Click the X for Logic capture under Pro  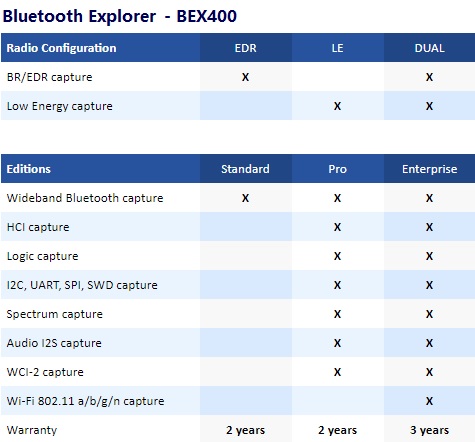337,256
